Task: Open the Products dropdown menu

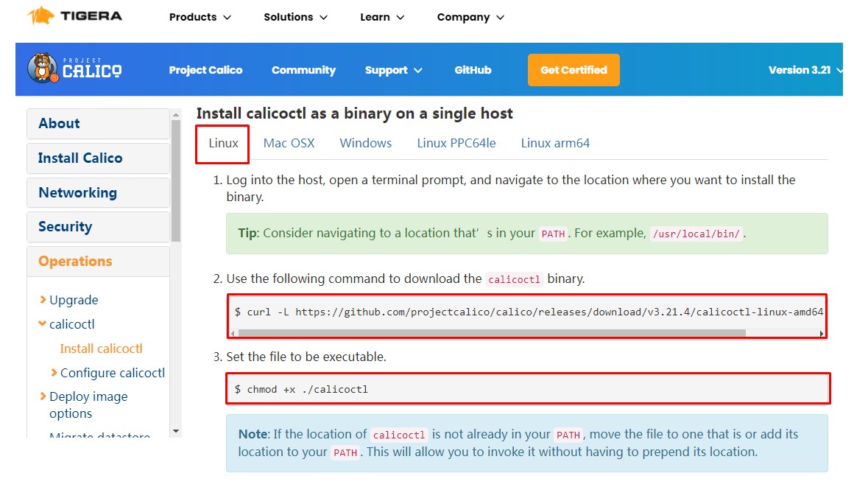Action: [x=200, y=17]
